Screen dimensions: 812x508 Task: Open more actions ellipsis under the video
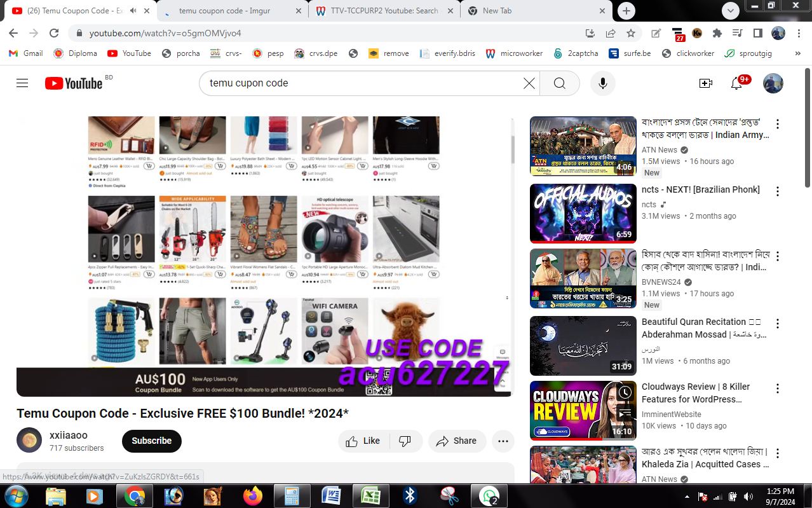point(503,441)
